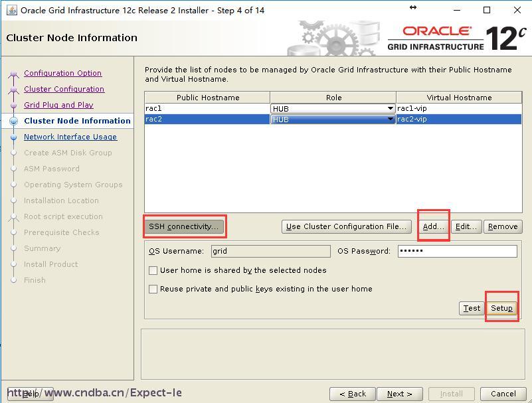Focus the OS Username field

pyautogui.click(x=271, y=251)
